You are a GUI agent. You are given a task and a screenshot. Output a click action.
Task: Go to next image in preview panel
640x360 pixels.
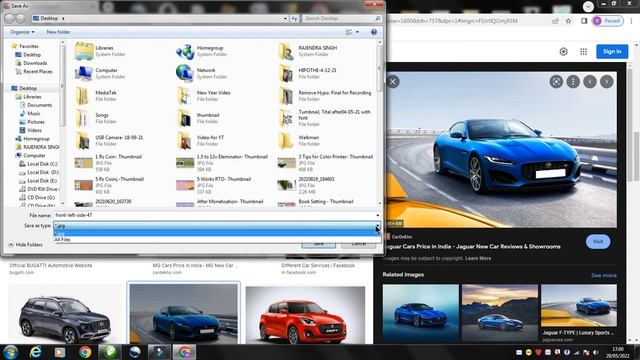click(607, 82)
